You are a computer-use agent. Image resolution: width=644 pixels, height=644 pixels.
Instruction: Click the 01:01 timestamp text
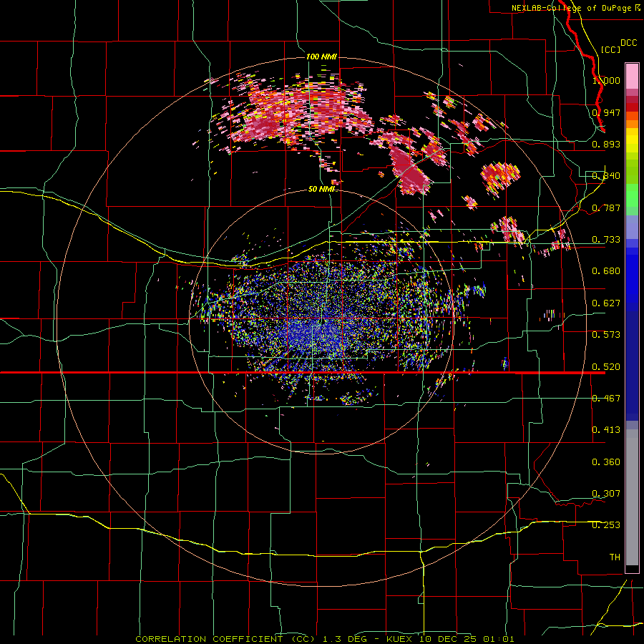click(x=499, y=639)
